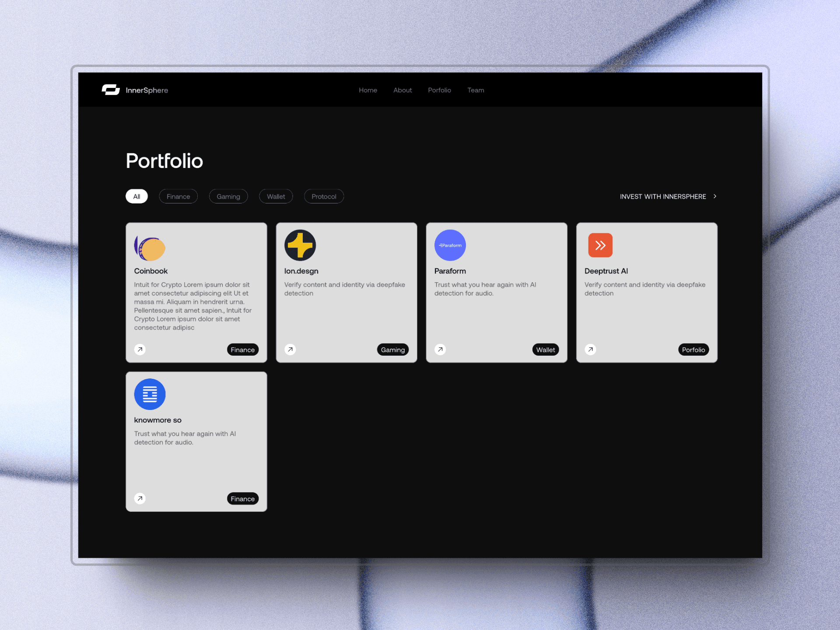Select the All filter pill
The image size is (840, 630).
click(x=136, y=196)
